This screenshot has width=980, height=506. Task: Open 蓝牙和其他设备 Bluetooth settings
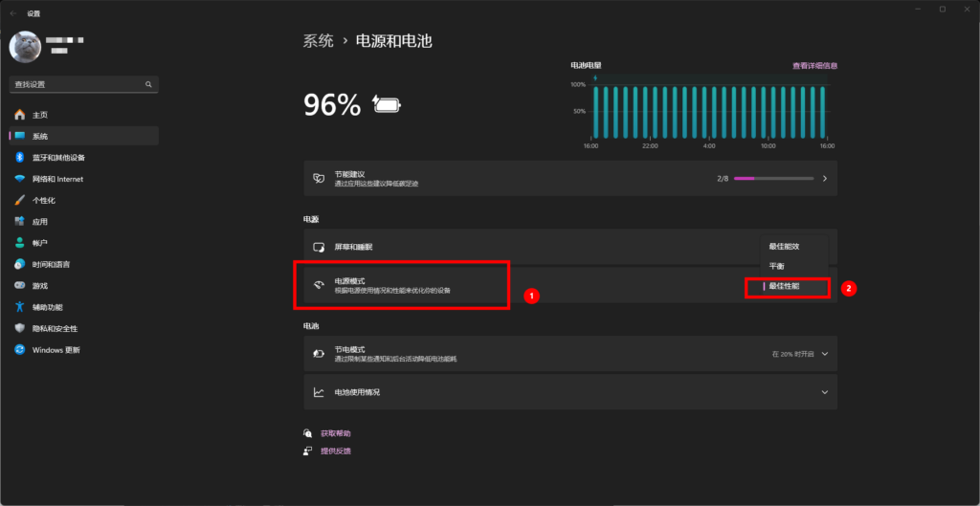[x=58, y=158]
